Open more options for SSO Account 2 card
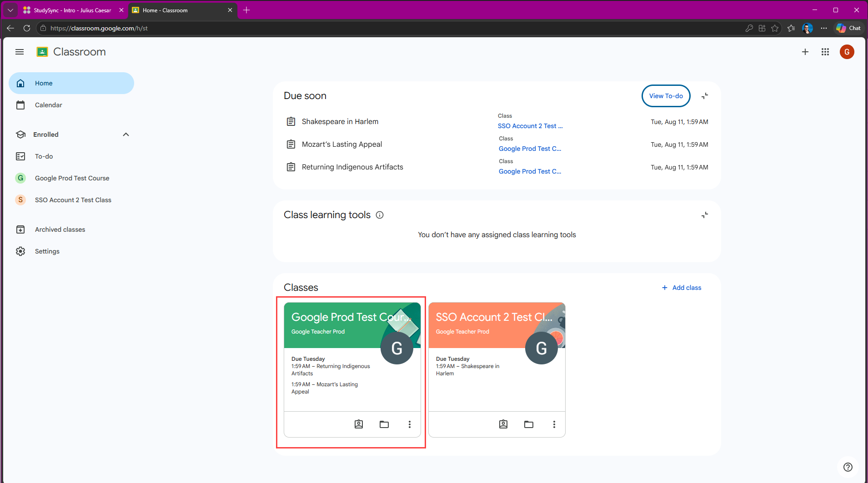868x483 pixels. coord(554,424)
